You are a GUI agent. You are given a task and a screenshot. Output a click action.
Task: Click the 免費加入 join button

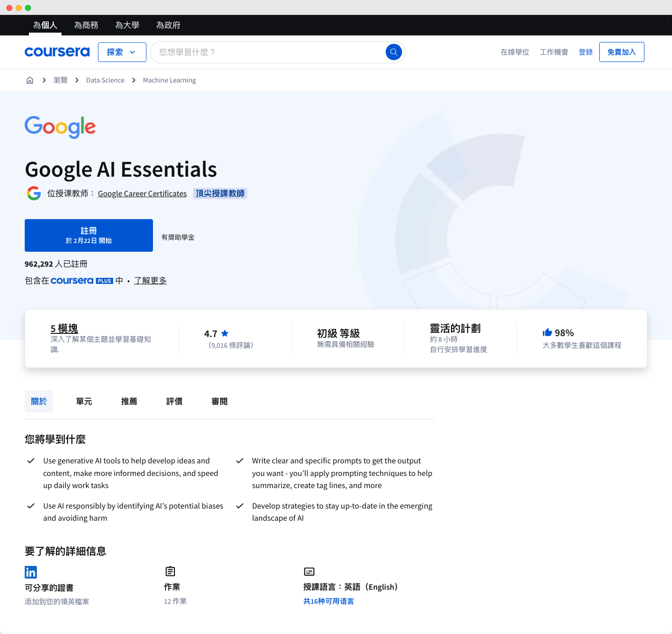(x=621, y=52)
